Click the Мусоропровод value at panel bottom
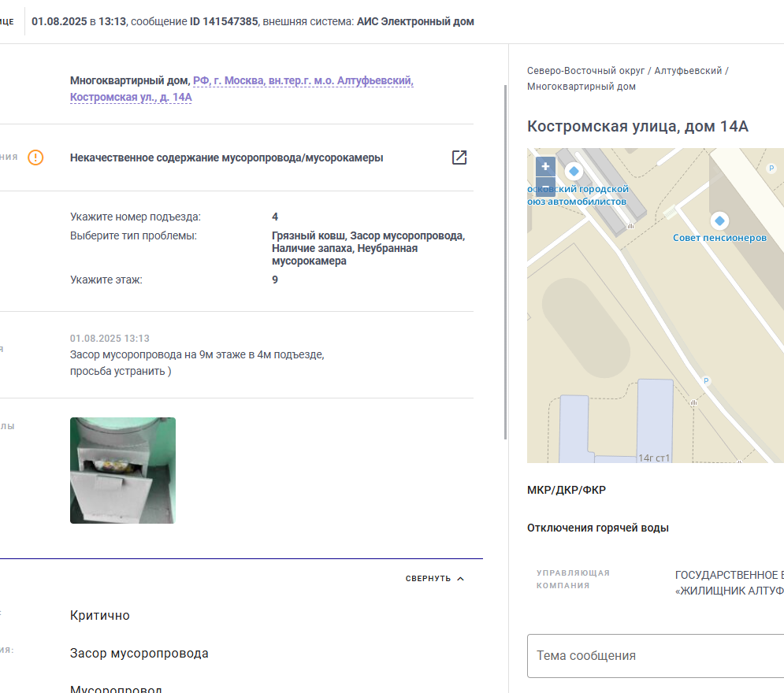Viewport: 784px width, 693px height. (116, 688)
